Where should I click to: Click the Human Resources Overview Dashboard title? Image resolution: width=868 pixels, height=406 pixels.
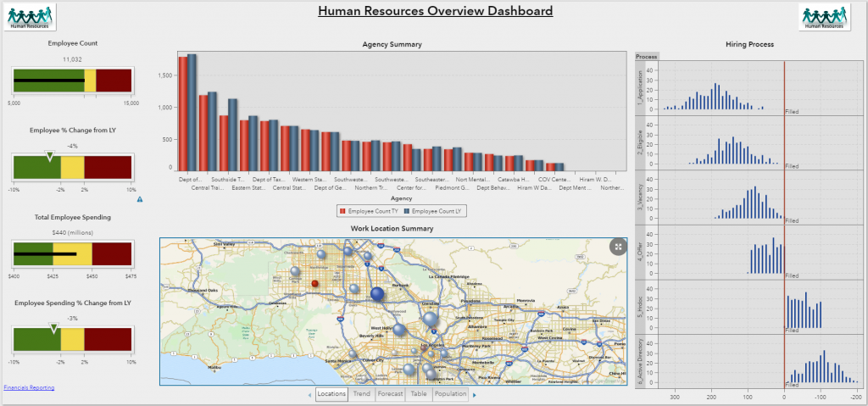[x=435, y=11]
